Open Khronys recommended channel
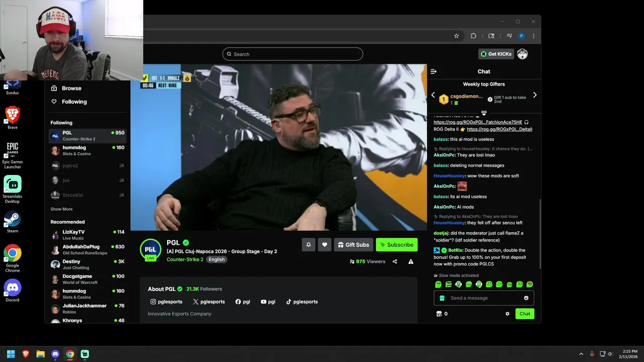This screenshot has width=644, height=362. [88, 321]
